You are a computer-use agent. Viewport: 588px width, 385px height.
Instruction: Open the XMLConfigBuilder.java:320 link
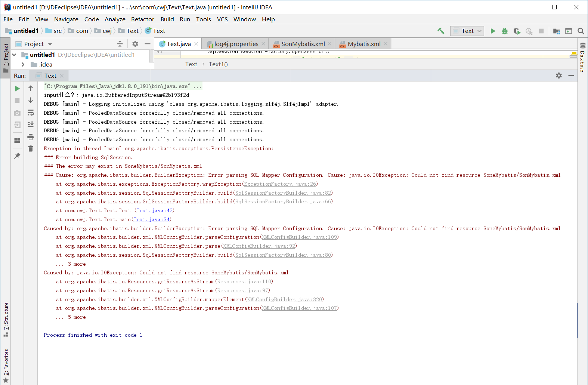tap(285, 300)
